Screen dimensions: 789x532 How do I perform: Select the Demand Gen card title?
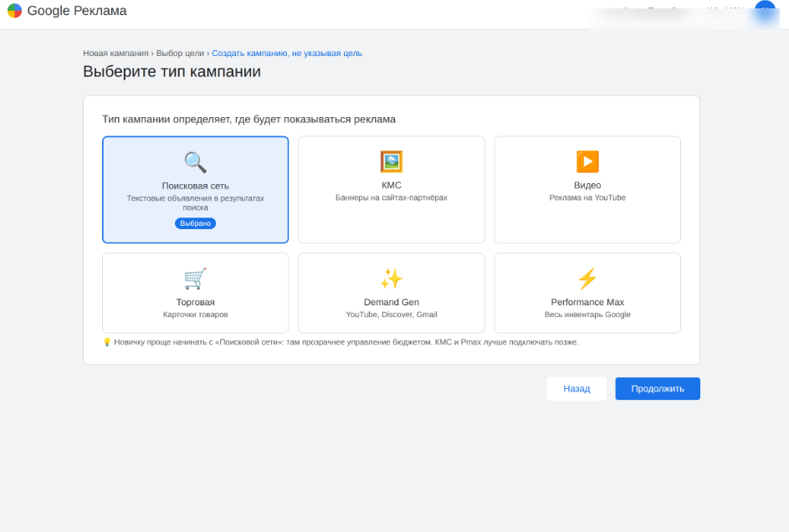tap(392, 302)
